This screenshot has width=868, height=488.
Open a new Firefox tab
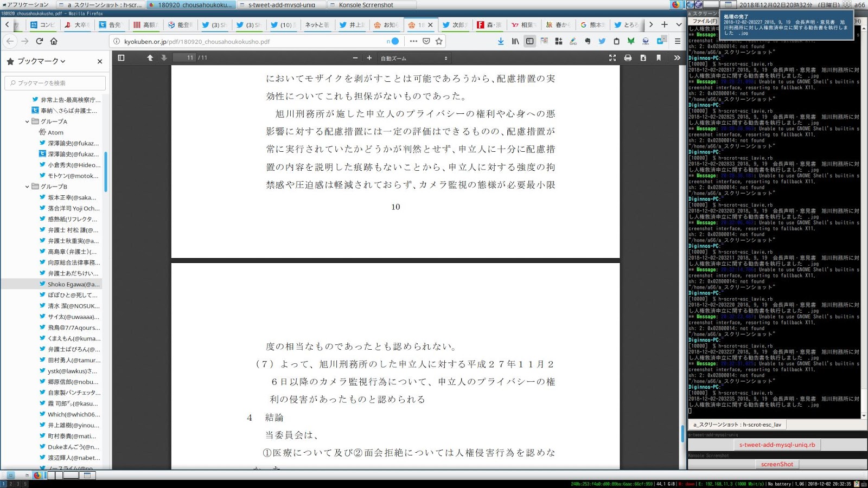coord(665,24)
